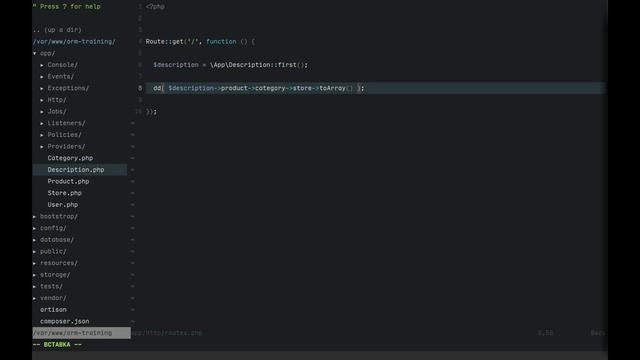Viewport: 640px width, 360px height.
Task: Select the resources/ folder name
Action: [59, 263]
